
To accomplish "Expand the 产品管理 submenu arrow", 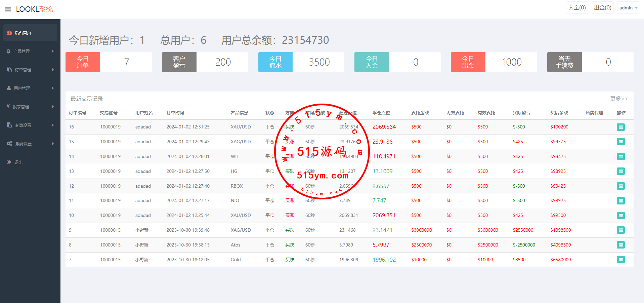I will pyautogui.click(x=53, y=51).
